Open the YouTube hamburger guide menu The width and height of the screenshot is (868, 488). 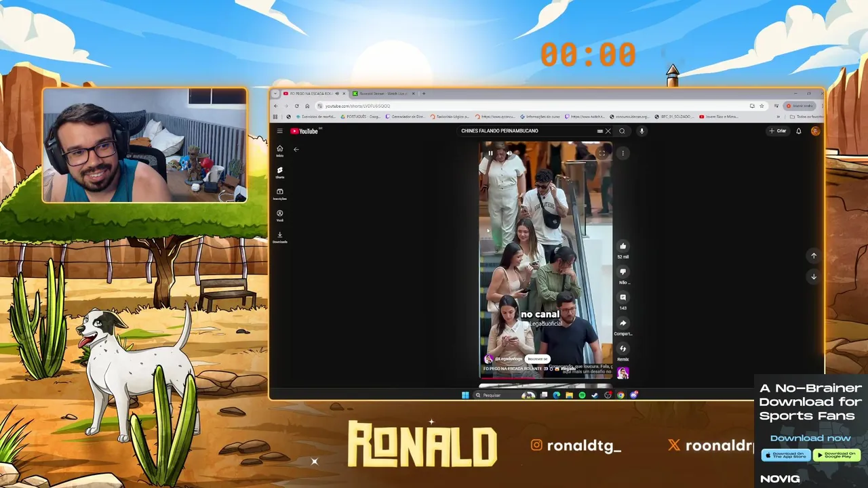pyautogui.click(x=279, y=131)
